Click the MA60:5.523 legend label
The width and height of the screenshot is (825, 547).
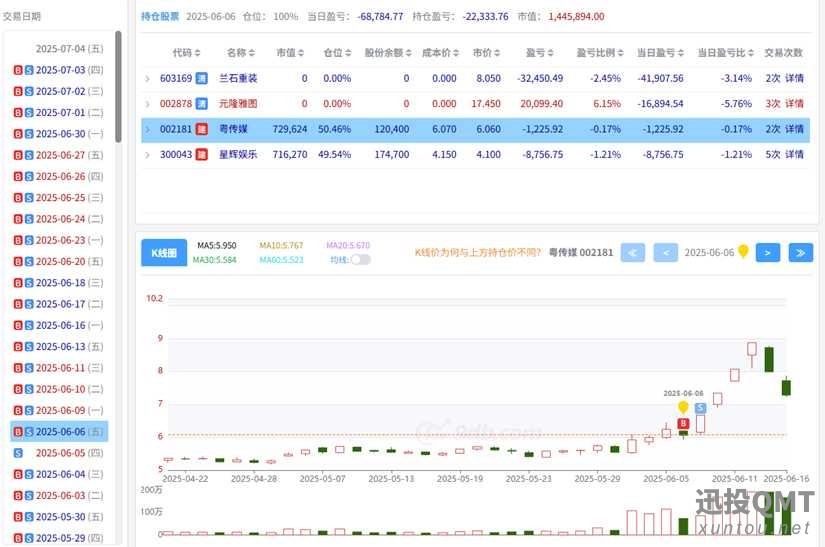[x=281, y=260]
